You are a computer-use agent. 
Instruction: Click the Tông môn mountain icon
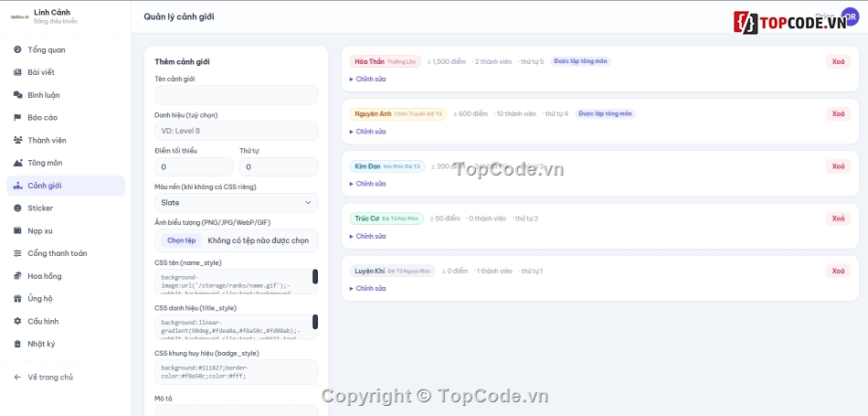[17, 163]
